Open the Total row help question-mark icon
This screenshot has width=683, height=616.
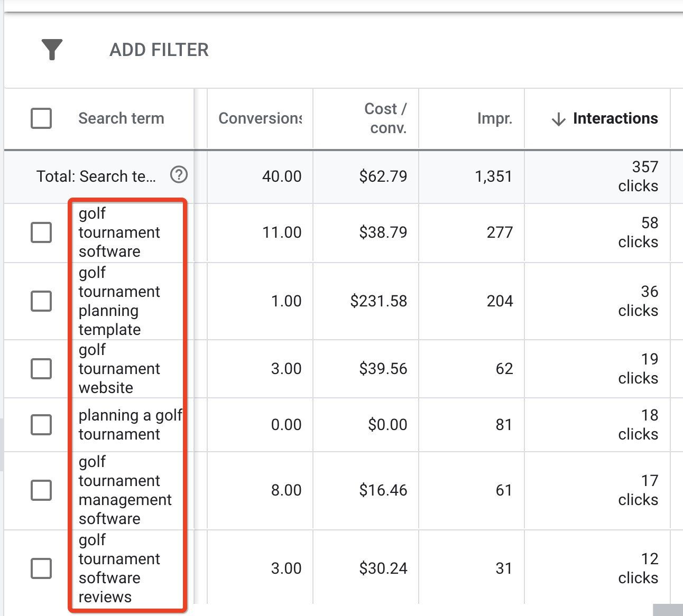pyautogui.click(x=179, y=174)
